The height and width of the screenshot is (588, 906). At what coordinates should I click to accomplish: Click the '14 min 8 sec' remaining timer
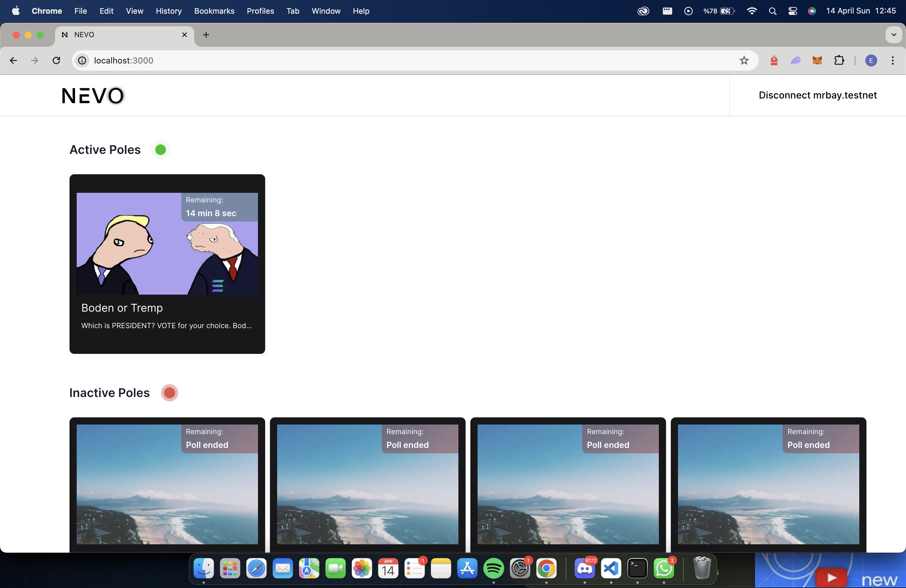pos(211,213)
